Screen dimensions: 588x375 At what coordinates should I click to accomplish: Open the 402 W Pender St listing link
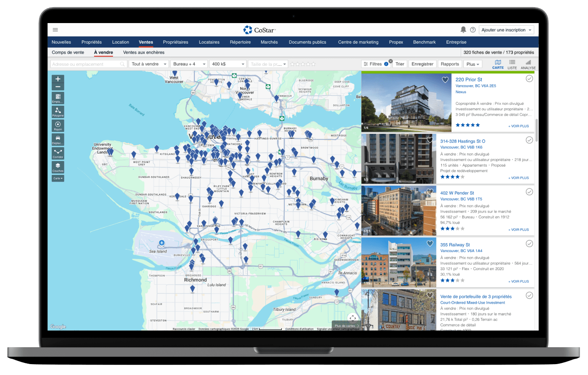(457, 193)
